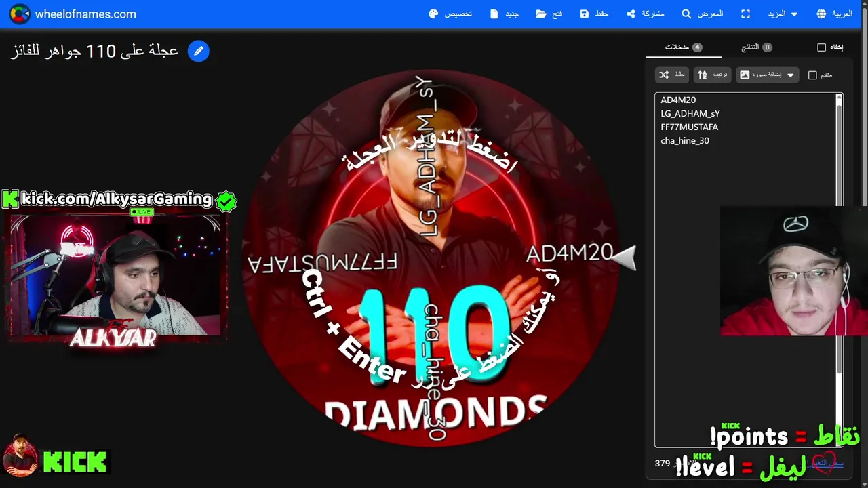Expand the المزيد (More) dropdown menu
The width and height of the screenshot is (868, 488).
click(x=783, y=14)
